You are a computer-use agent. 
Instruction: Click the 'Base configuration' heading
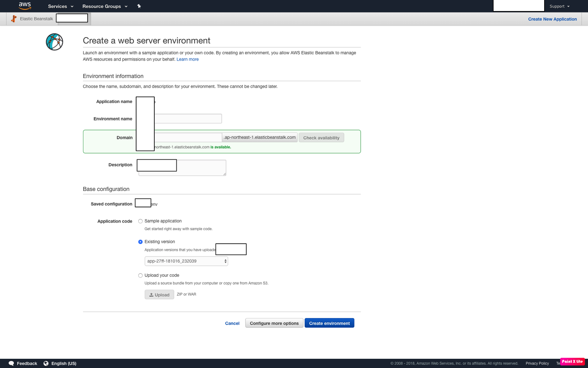click(106, 189)
